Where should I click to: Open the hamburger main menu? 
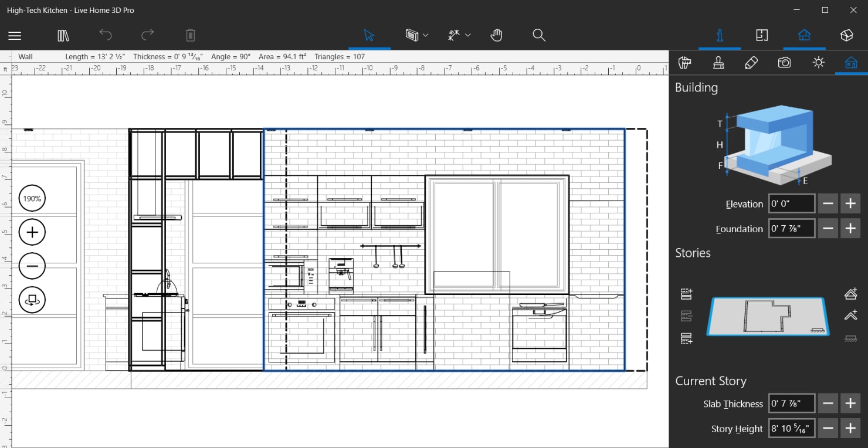[x=15, y=36]
